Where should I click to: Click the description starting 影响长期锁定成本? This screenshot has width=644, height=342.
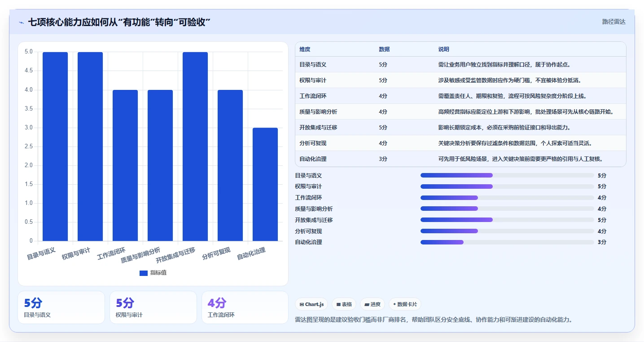[x=504, y=128]
